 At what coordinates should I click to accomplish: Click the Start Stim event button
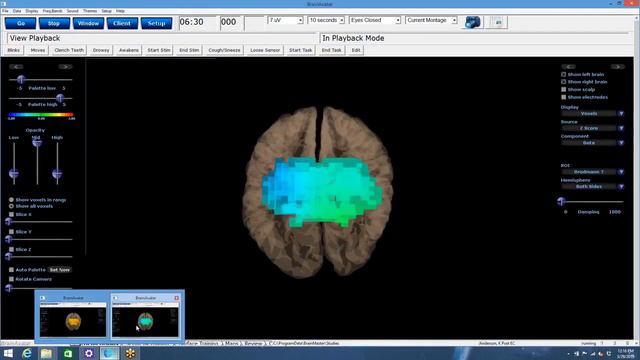coord(159,50)
